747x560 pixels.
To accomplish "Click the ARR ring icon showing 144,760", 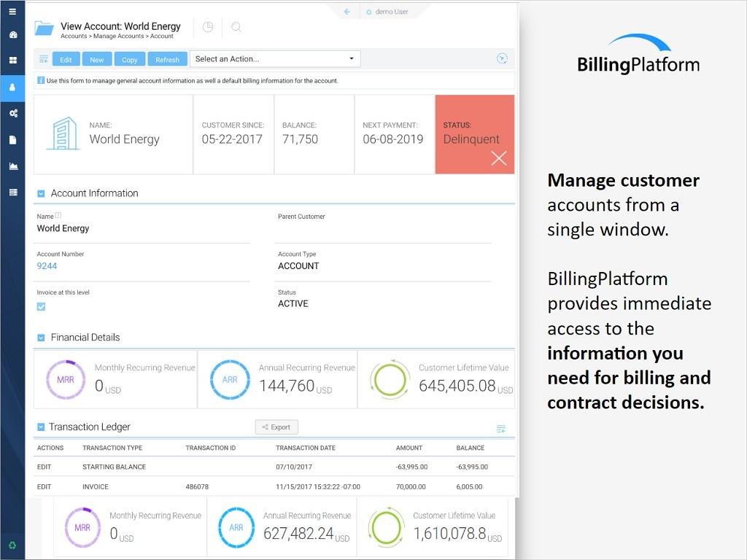I will point(230,379).
